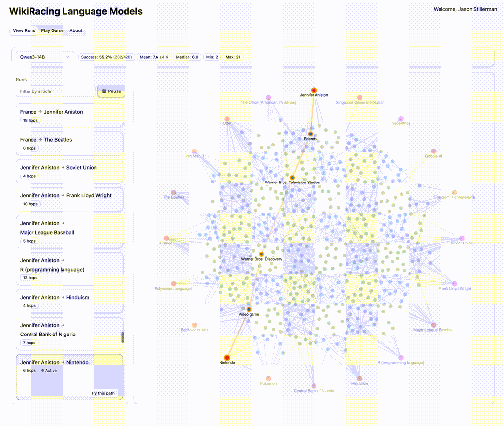This screenshot has height=426, width=504.
Task: Select the Frank Lloyd Wright node
Action: tap(454, 284)
